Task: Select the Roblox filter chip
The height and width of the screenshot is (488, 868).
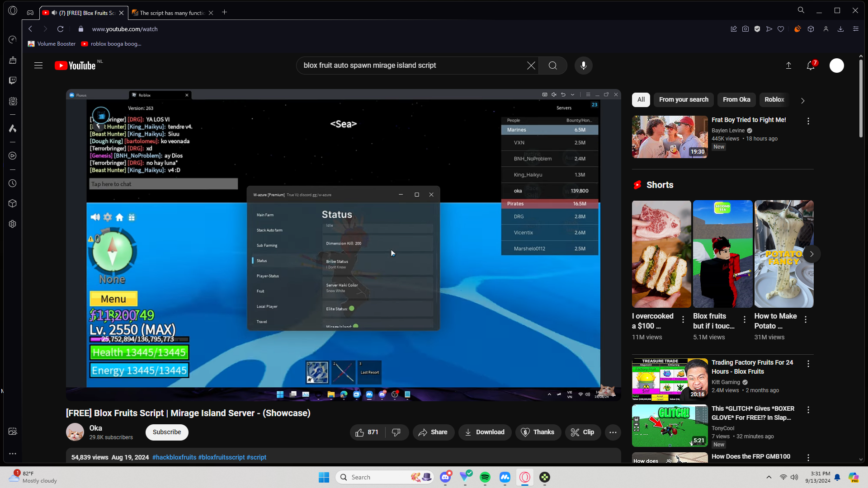Action: click(774, 100)
